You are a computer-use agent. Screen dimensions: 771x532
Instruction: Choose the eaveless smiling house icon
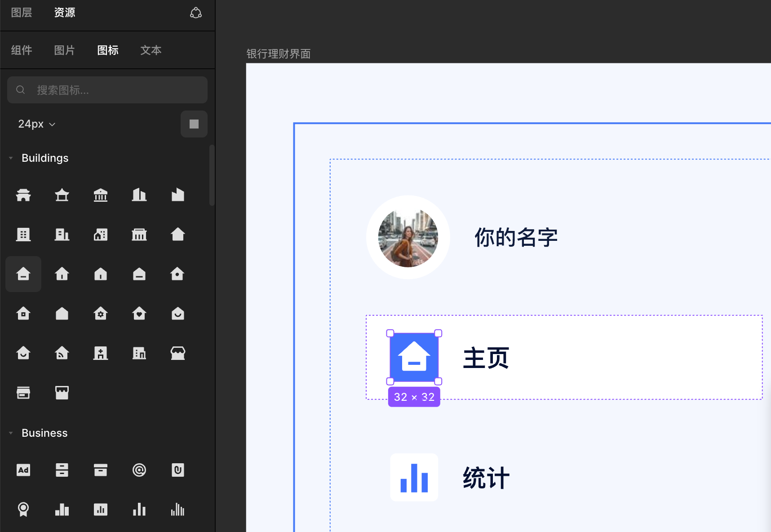[178, 314]
